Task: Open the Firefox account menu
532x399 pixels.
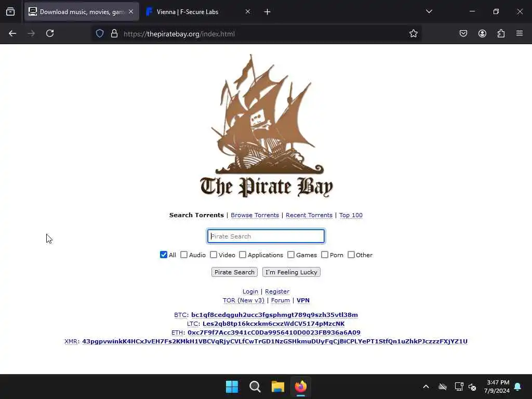Action: [482, 33]
